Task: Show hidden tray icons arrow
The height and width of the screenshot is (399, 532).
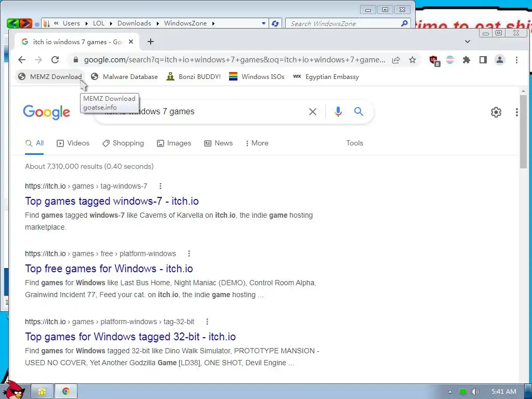Action: [x=450, y=392]
